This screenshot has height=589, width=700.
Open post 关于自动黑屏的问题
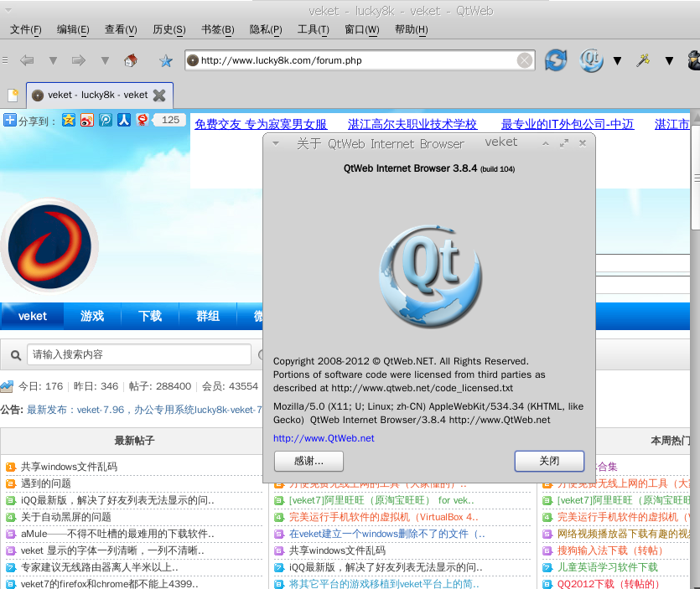[x=66, y=517]
